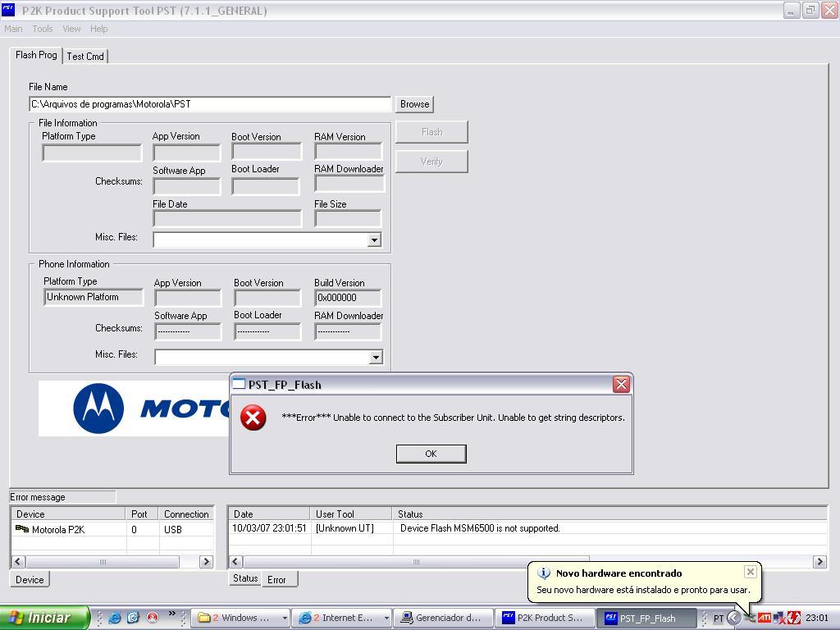This screenshot has height=630, width=840.
Task: Click the File Date field
Action: coord(228,218)
